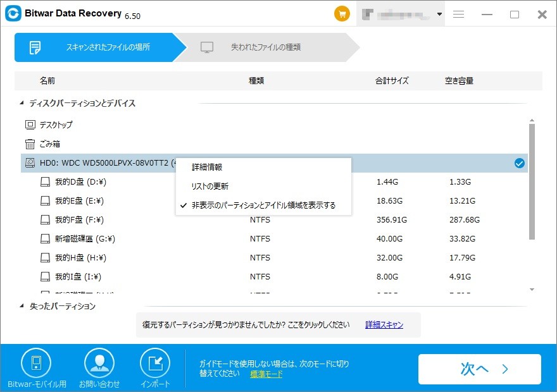
Task: Toggle 非表示のパーティションとアイドル領域を表示する option
Action: pyautogui.click(x=263, y=205)
